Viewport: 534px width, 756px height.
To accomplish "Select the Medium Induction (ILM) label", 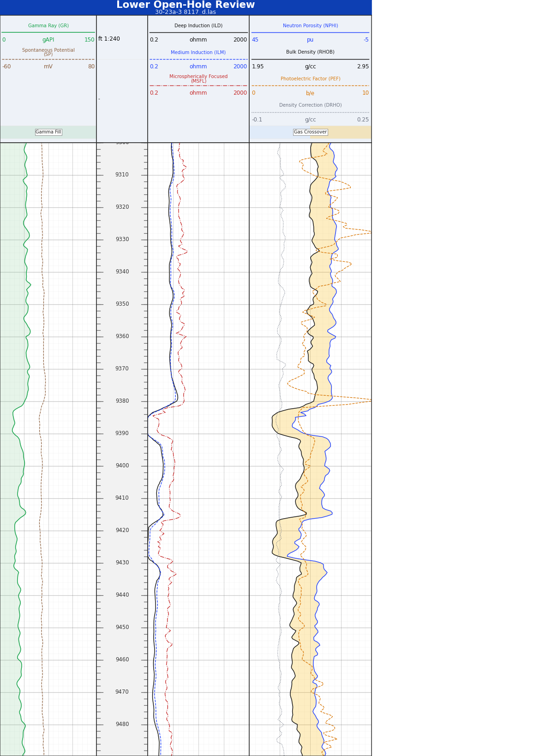I will 198,53.
